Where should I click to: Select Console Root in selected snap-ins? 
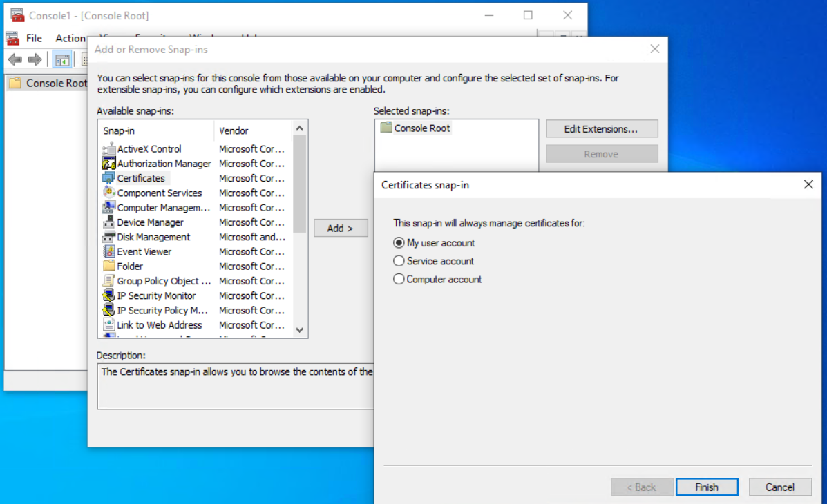tap(421, 128)
